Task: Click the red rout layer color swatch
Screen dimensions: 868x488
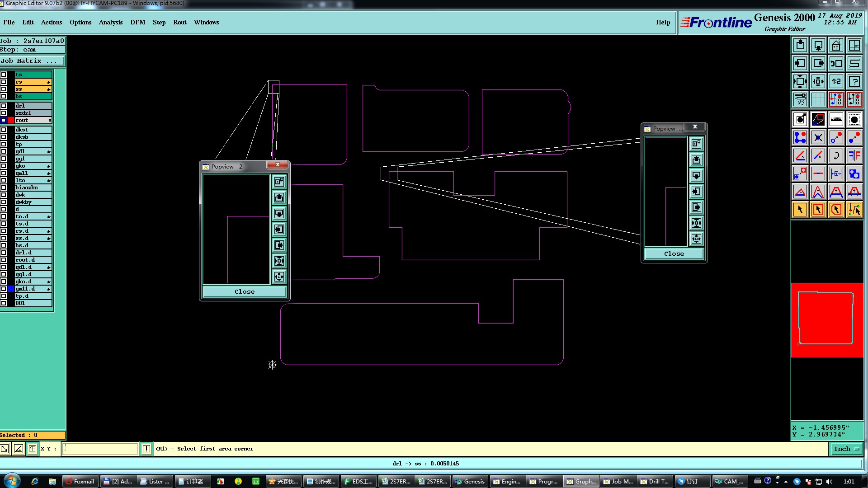Action: click(x=11, y=120)
